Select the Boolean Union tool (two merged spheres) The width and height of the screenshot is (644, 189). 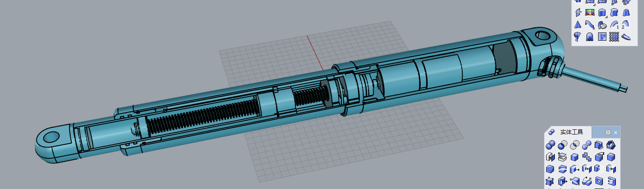click(551, 145)
